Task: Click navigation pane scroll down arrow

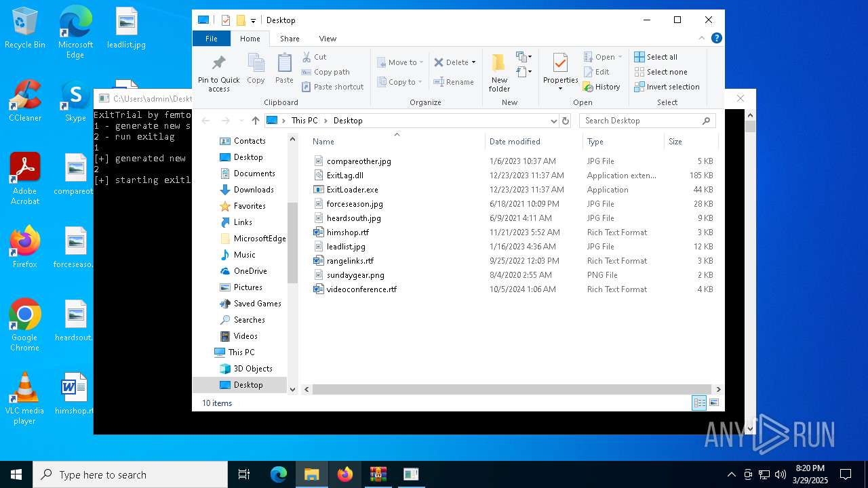Action: coord(293,389)
